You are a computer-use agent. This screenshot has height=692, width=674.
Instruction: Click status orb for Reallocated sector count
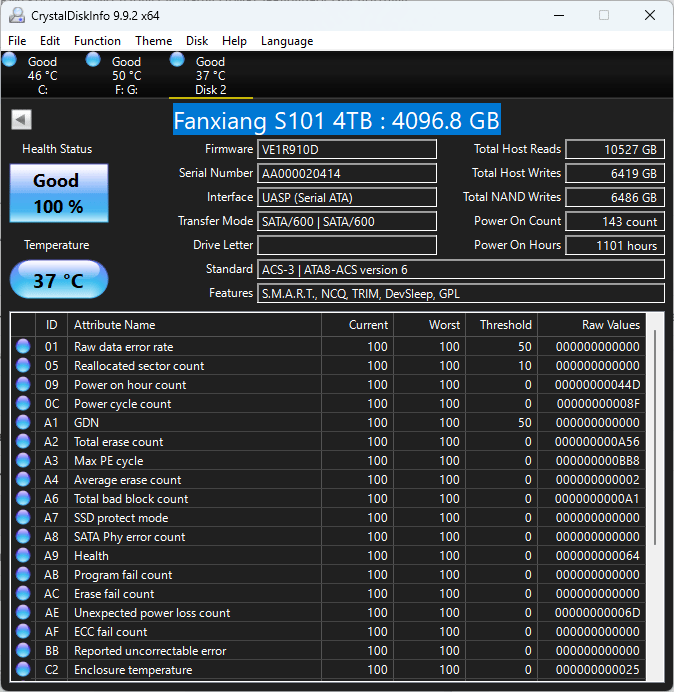(x=23, y=365)
